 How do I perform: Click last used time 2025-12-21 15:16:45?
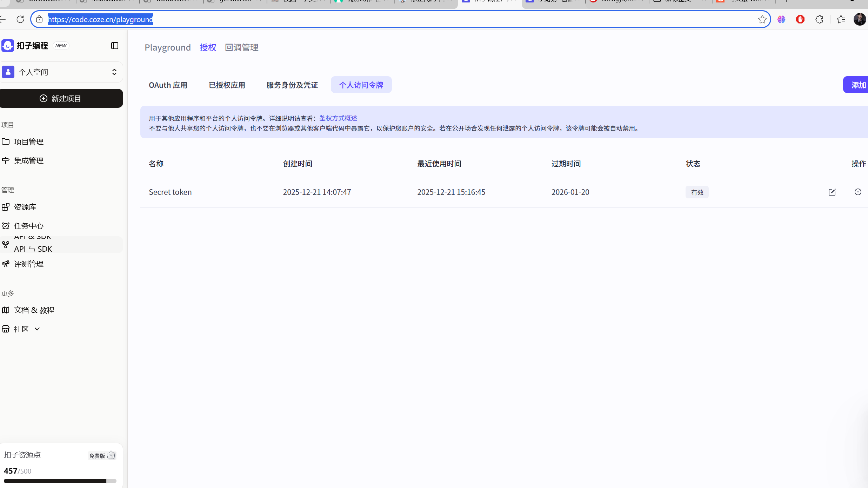tap(451, 192)
